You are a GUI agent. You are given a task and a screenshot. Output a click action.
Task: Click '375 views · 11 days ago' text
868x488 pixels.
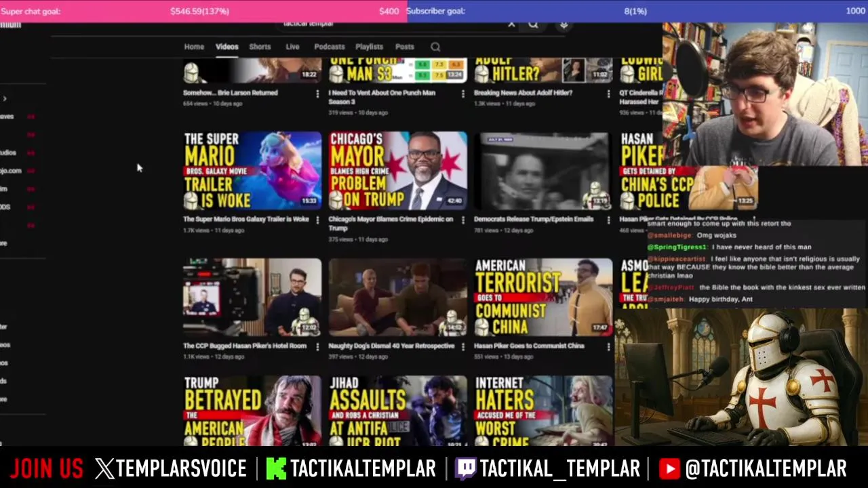(358, 239)
